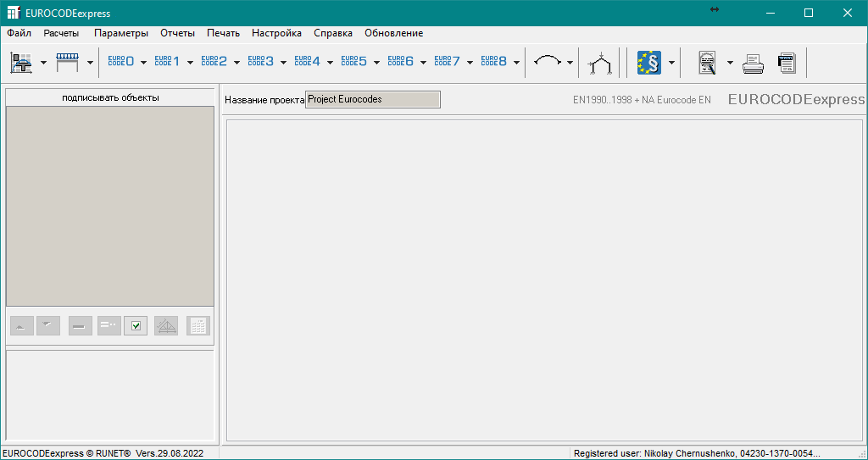Viewport: 868px width, 460px height.
Task: Select the Eurocode 1 toolbar icon
Action: coord(167,62)
